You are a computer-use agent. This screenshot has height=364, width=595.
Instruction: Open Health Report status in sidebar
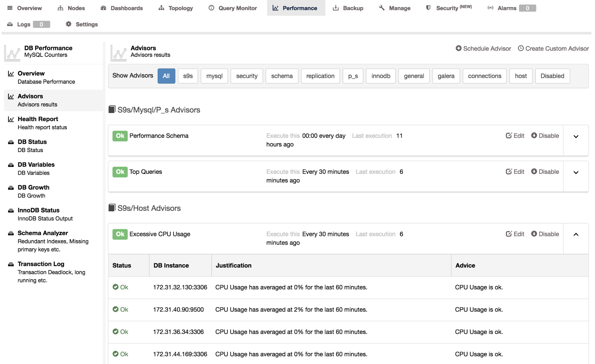pyautogui.click(x=54, y=123)
